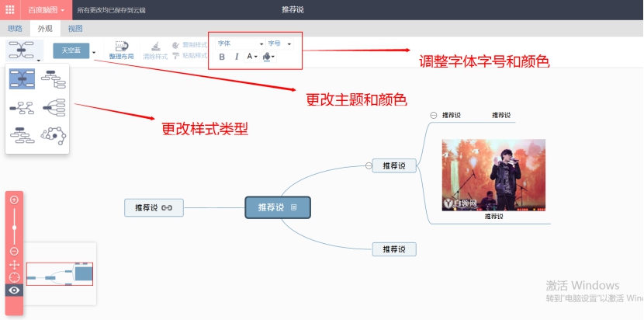Open the apps grid icon in header
Viewport: 644px width, 320px height.
pos(10,10)
